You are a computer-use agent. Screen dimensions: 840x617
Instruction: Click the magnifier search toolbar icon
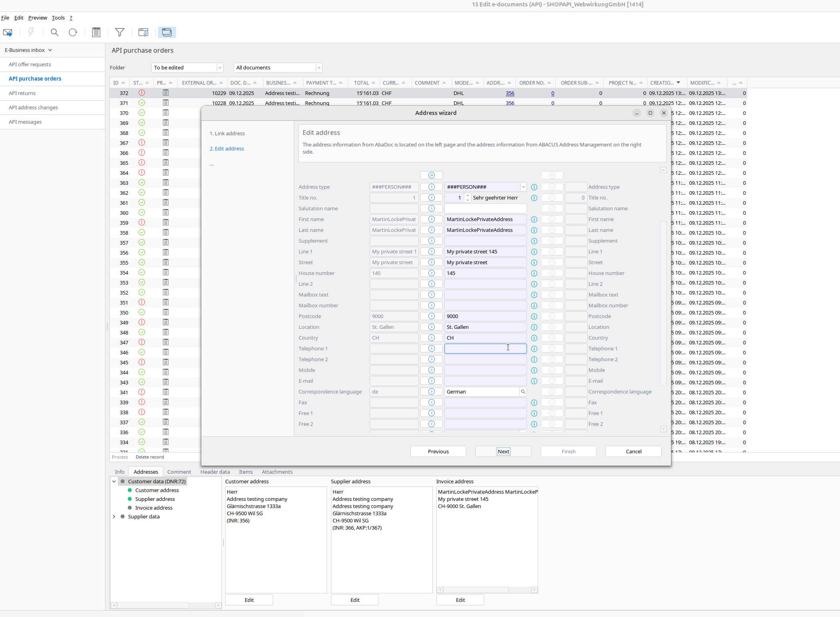(55, 32)
